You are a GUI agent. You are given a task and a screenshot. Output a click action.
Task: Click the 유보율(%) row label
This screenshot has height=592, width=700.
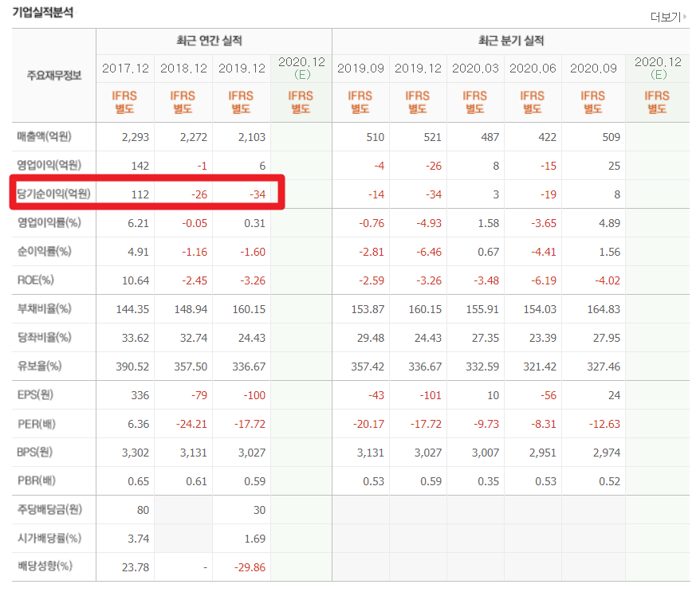tap(39, 366)
